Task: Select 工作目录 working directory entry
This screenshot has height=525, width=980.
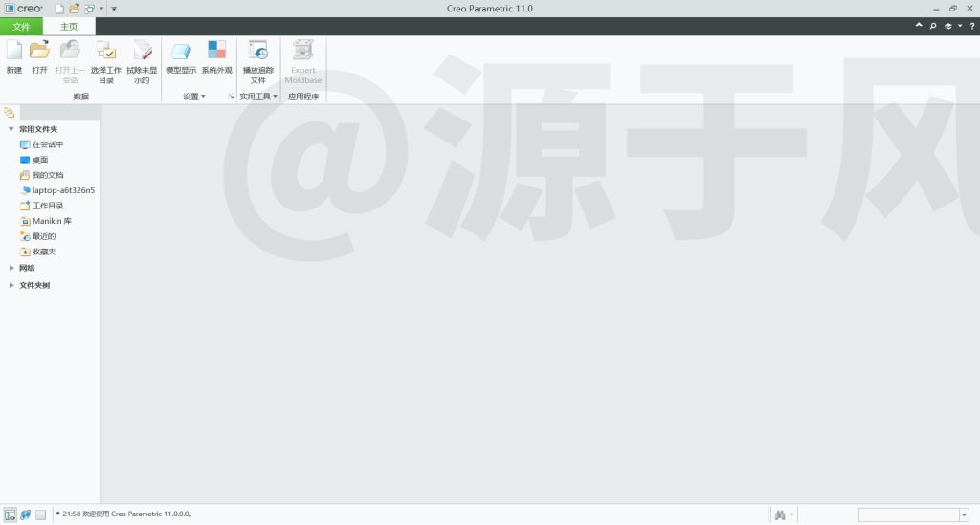Action: (41, 206)
